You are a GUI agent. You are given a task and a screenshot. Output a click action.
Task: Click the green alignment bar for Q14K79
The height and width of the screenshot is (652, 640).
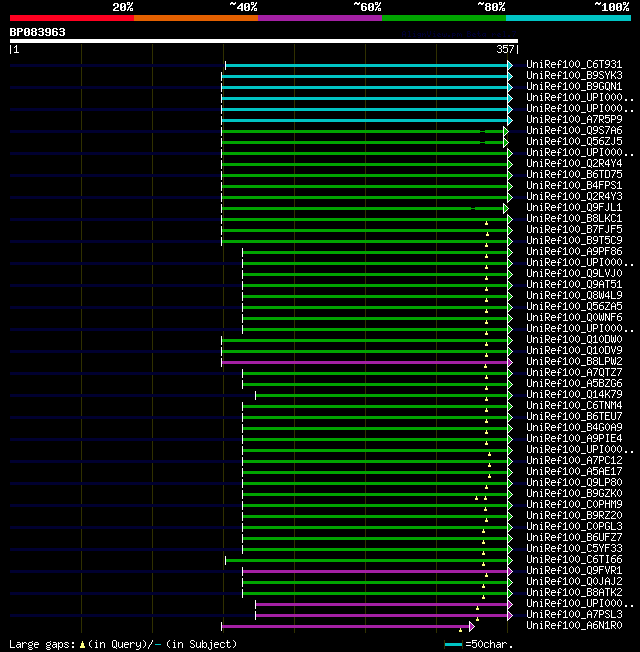pos(382,395)
